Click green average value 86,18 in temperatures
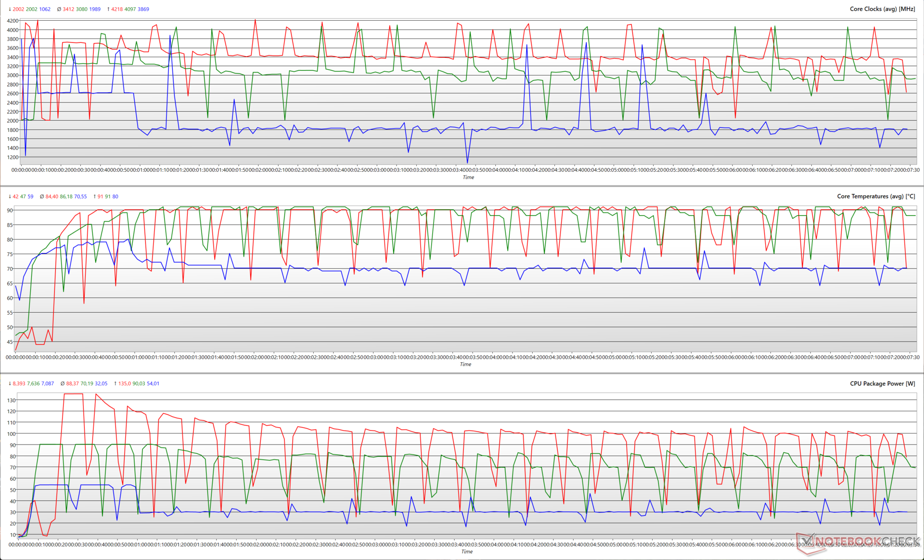 [66, 196]
